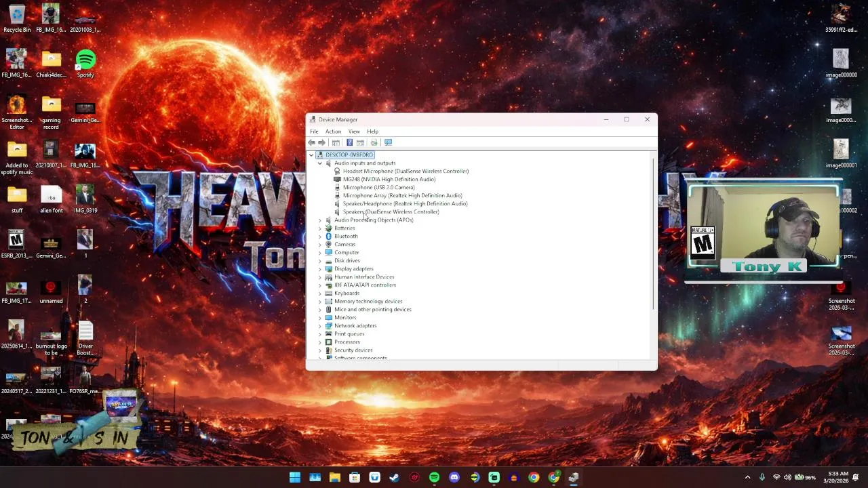Image resolution: width=868 pixels, height=488 pixels.
Task: Open File Explorer from taskbar
Action: pos(335,478)
